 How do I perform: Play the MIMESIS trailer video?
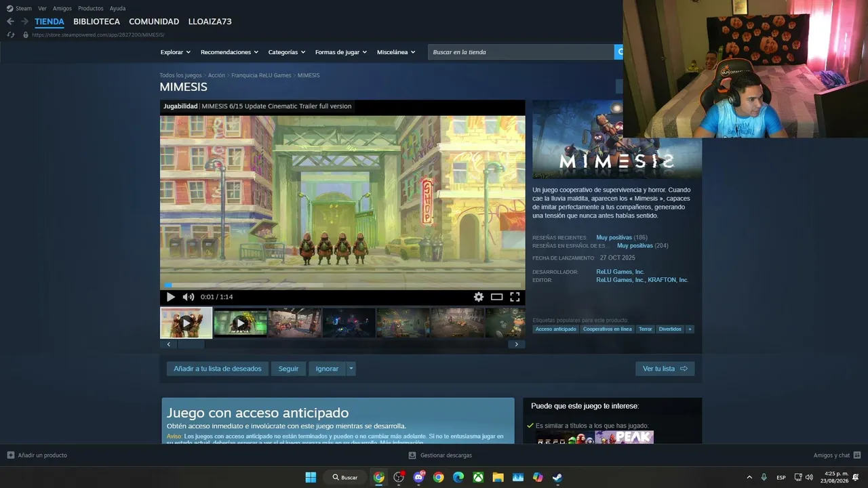coord(170,297)
